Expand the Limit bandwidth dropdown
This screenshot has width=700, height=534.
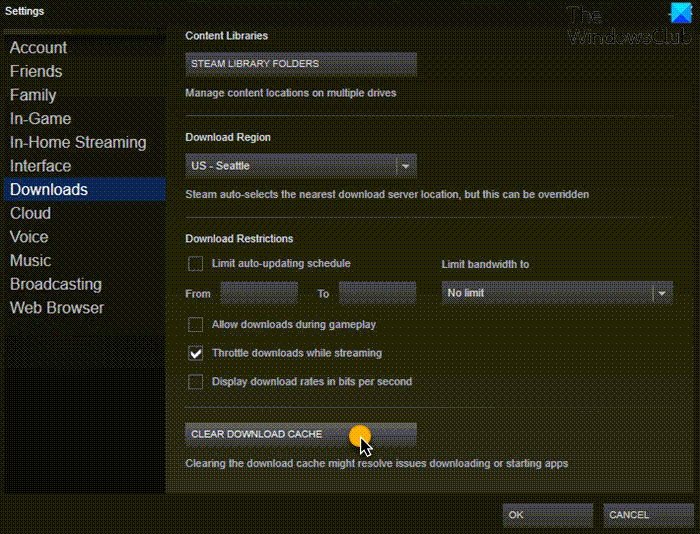point(557,293)
